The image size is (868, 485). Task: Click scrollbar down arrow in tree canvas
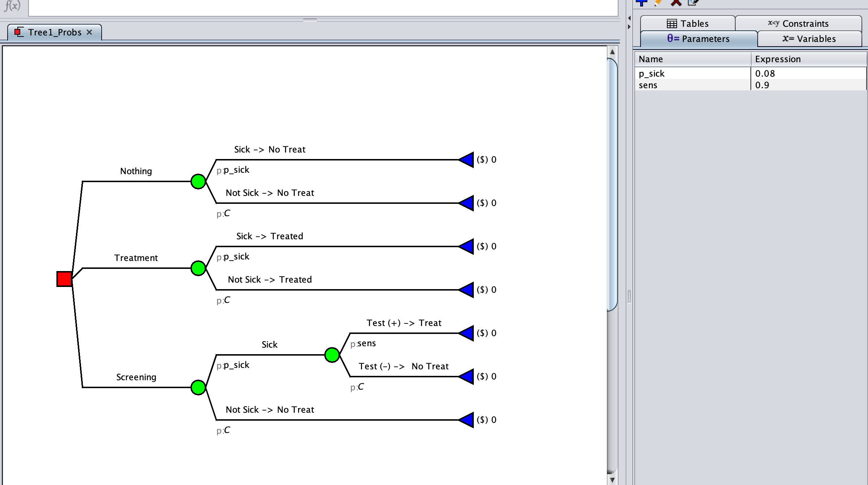[x=612, y=480]
